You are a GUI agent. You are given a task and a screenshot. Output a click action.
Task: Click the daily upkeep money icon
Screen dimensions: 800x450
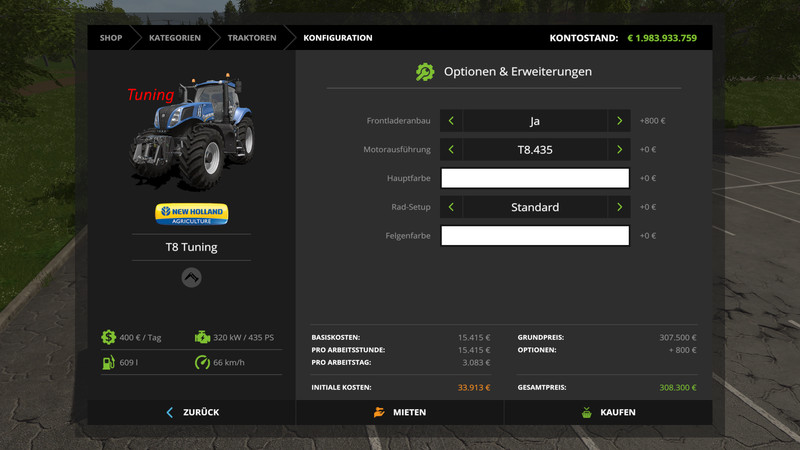point(108,337)
